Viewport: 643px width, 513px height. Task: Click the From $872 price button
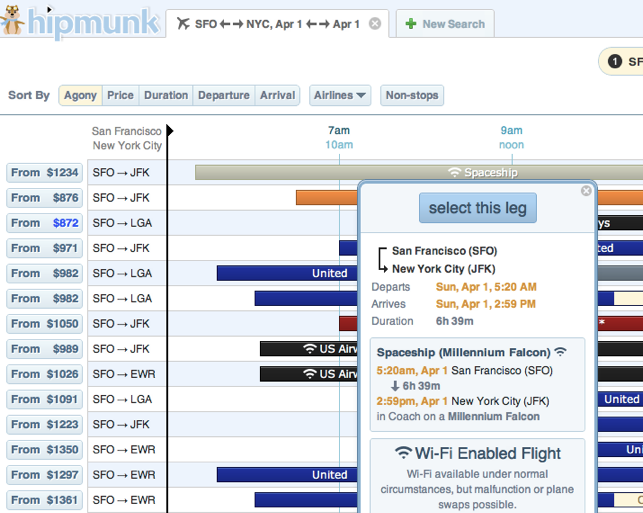pos(44,223)
